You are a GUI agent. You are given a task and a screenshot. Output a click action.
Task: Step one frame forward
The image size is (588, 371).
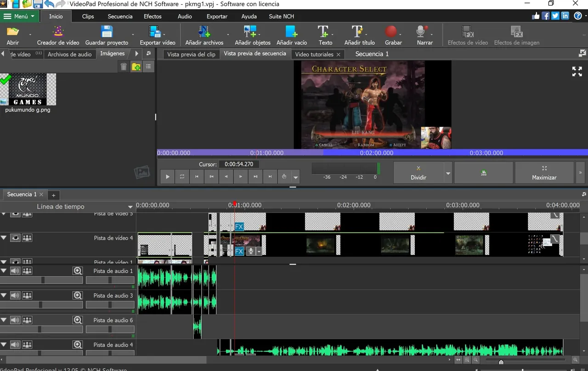(241, 176)
